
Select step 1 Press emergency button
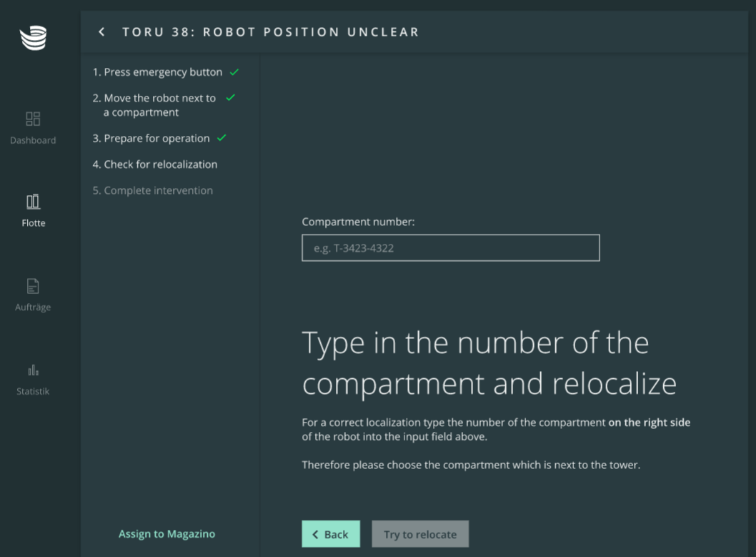157,72
